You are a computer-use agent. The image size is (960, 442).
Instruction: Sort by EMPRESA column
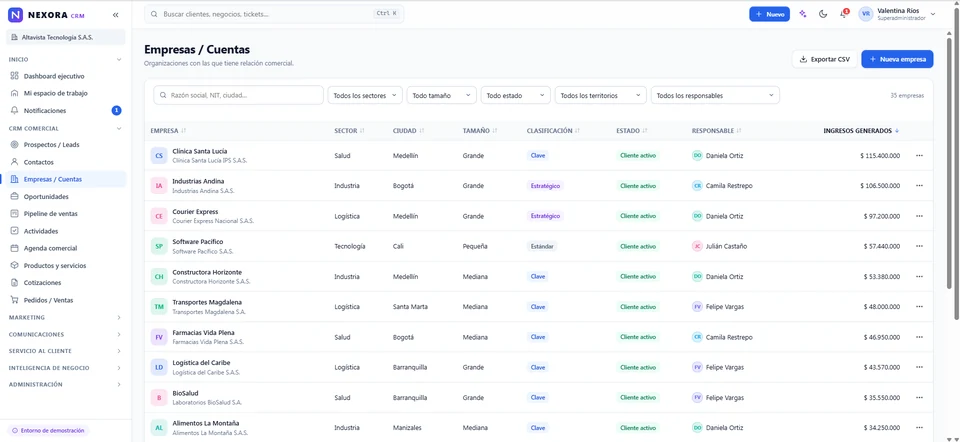coord(168,130)
